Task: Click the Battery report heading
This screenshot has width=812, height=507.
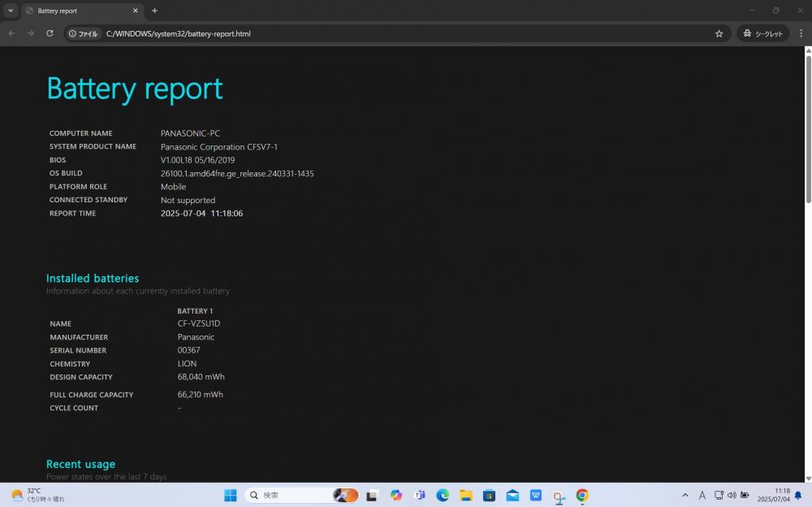Action: click(135, 89)
